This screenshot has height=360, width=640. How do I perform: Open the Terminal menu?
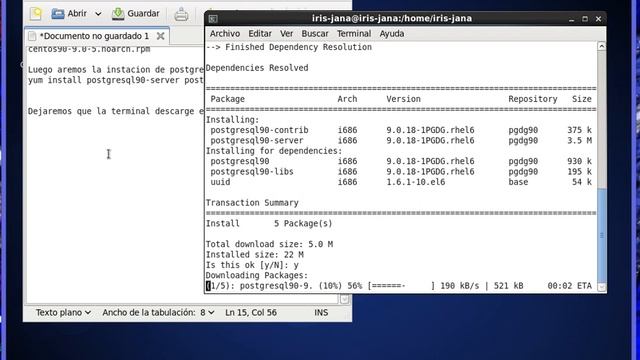pos(353,33)
